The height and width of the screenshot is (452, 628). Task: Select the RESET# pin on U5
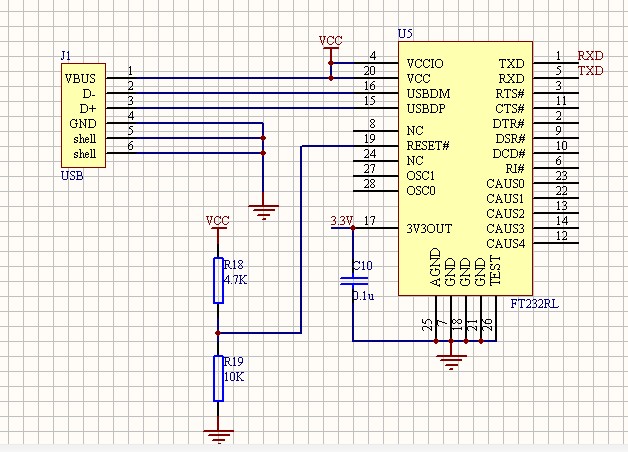[x=427, y=145]
